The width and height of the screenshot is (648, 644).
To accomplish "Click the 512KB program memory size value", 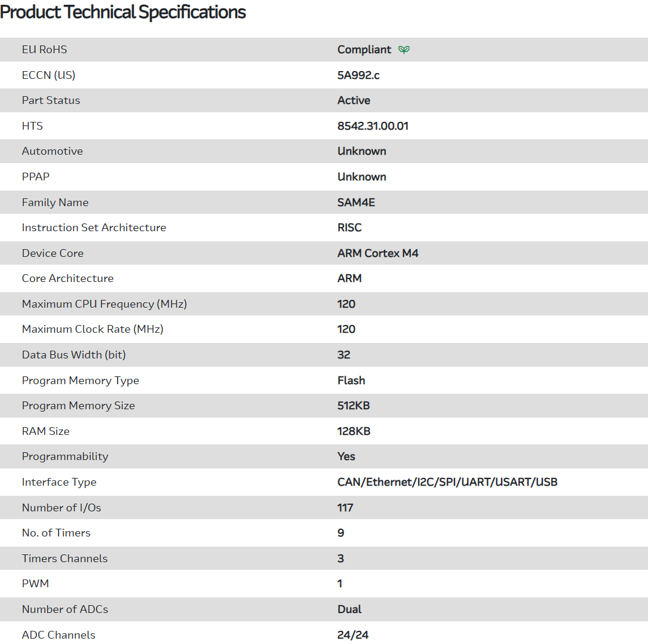I will 354,406.
